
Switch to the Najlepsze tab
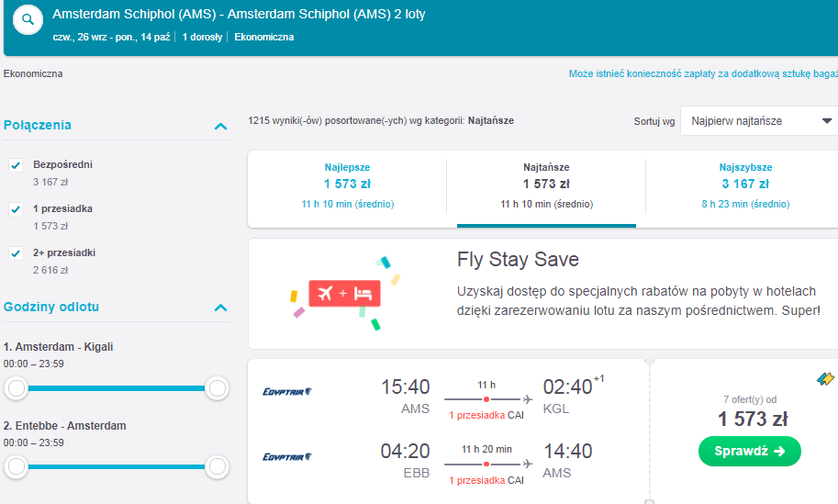tap(347, 185)
